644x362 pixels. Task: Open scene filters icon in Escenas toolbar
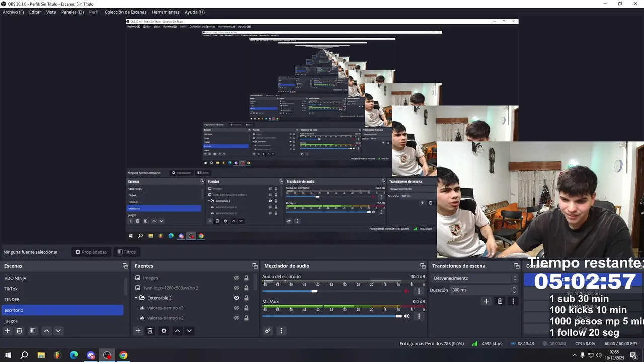pyautogui.click(x=33, y=331)
